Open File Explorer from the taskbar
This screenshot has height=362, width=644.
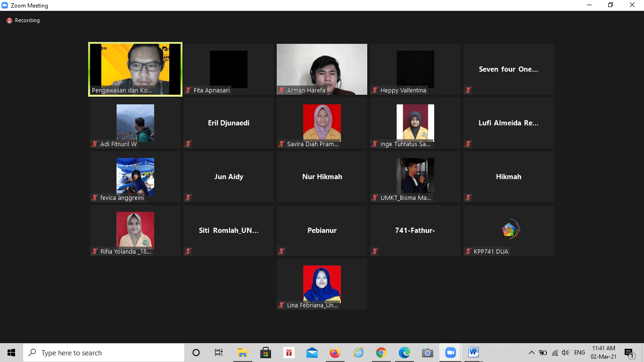[x=243, y=353]
